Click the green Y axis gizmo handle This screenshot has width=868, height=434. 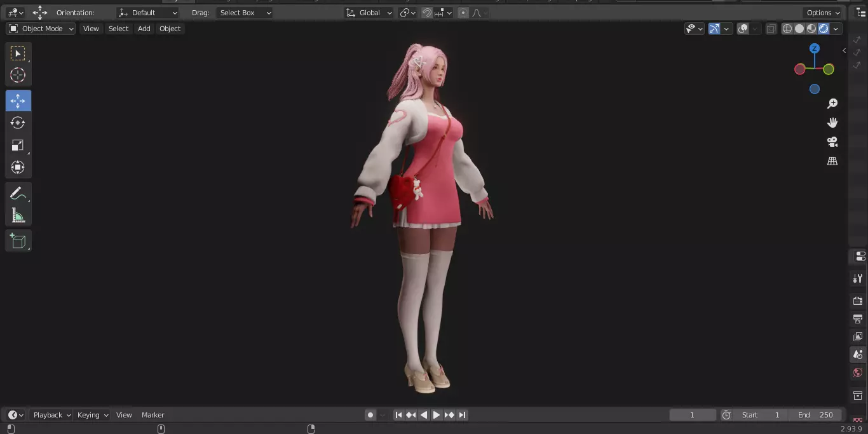829,69
